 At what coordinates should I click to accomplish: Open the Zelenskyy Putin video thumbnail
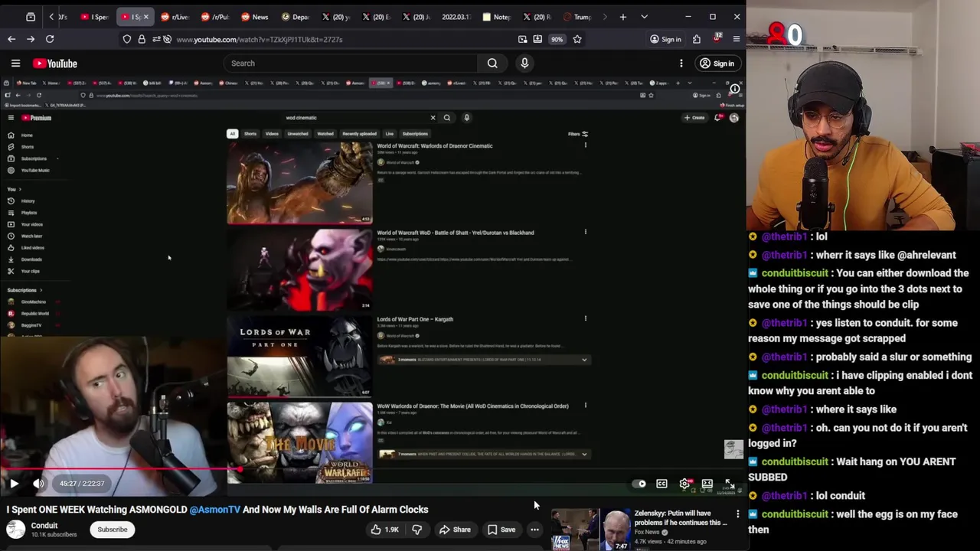(590, 530)
